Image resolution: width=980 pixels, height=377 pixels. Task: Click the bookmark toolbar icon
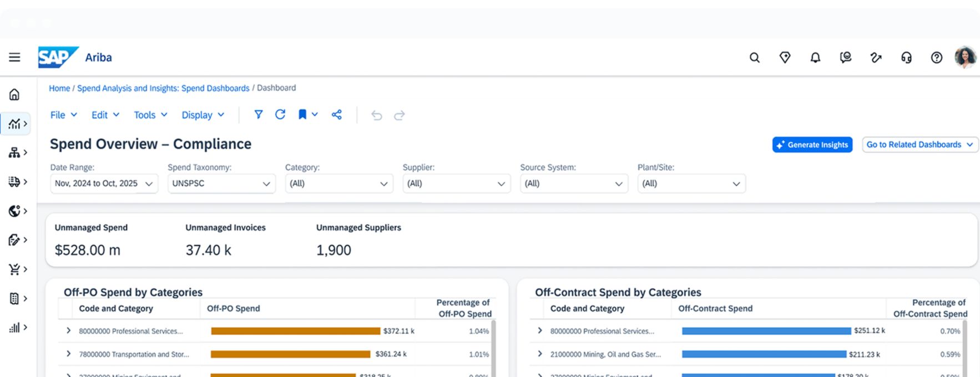pyautogui.click(x=302, y=115)
